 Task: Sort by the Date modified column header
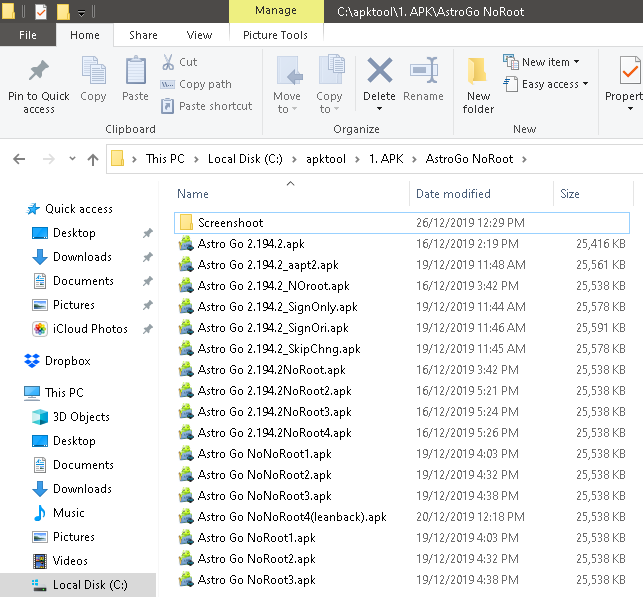pos(453,194)
